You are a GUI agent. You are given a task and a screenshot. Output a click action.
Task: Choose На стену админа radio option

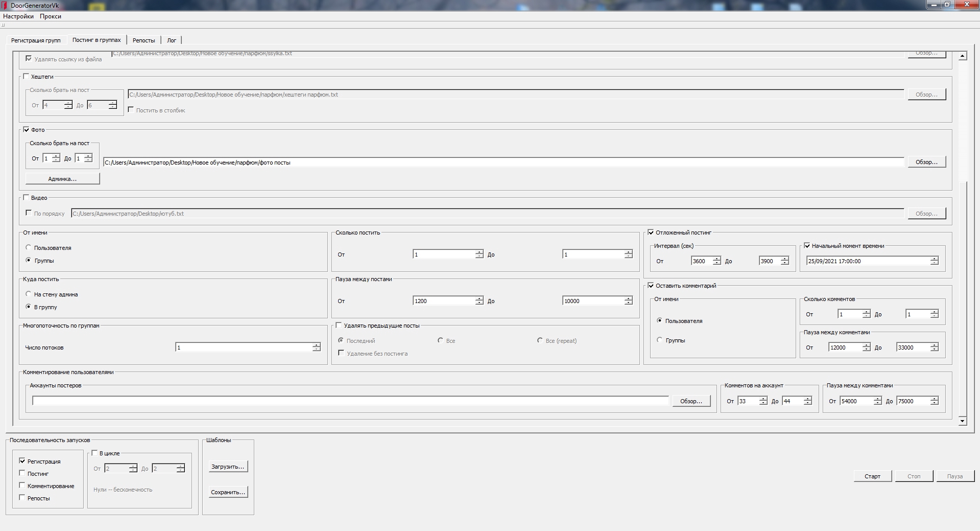point(29,294)
